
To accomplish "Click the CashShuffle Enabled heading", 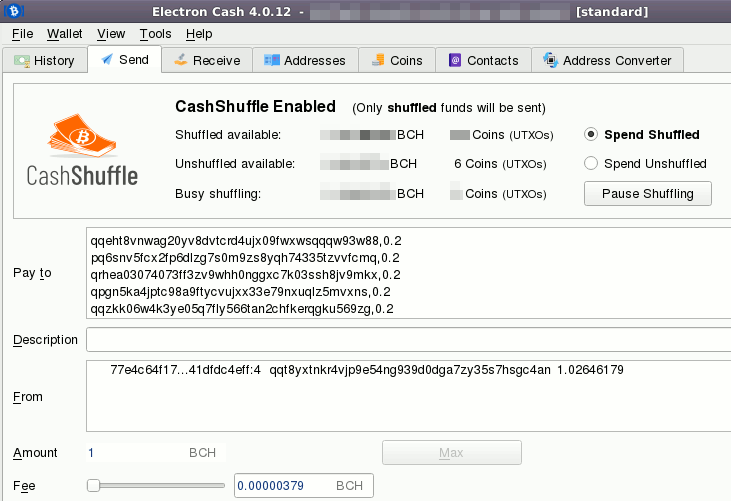I will tap(255, 106).
